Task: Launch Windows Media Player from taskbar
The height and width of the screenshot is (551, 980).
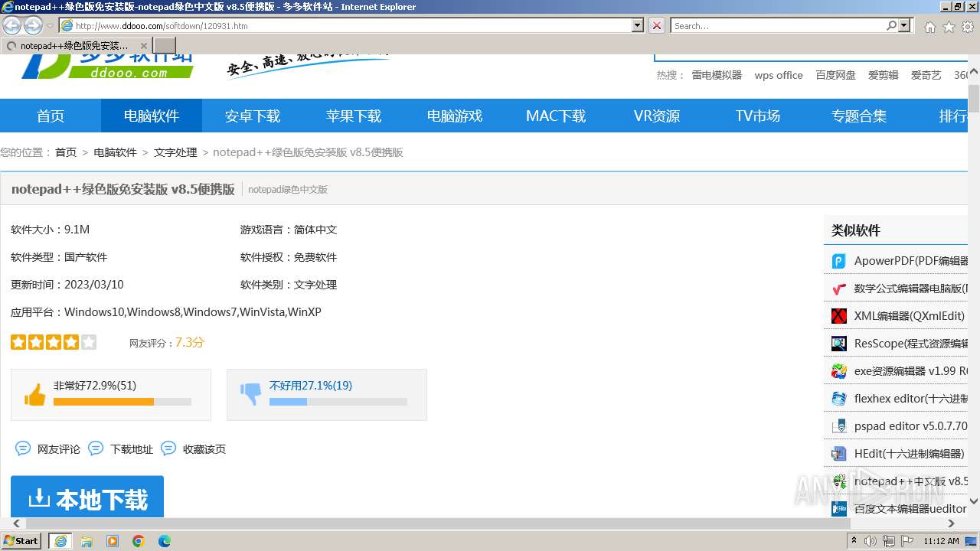Action: [x=113, y=541]
